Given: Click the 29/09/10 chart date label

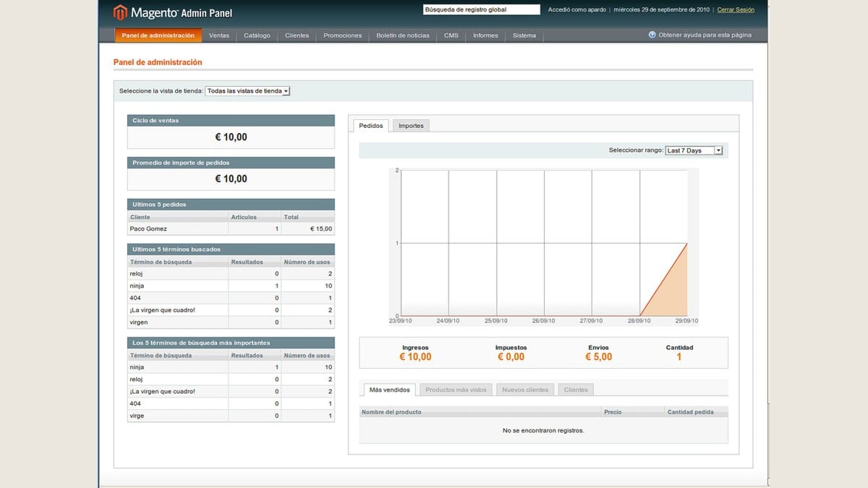Looking at the screenshot, I should (x=685, y=321).
